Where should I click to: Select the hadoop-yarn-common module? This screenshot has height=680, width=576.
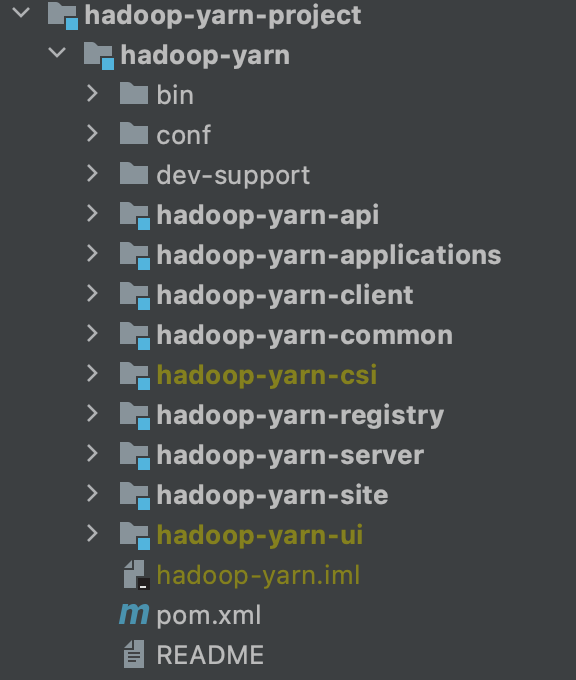coord(304,336)
